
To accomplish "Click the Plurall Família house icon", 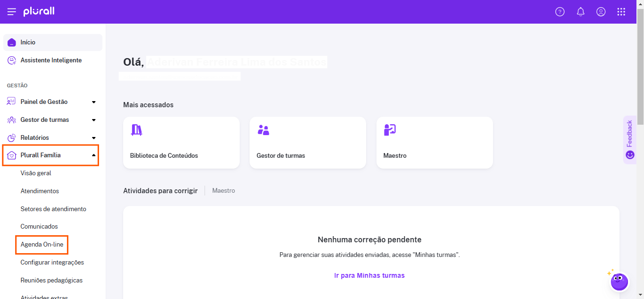I will pyautogui.click(x=12, y=155).
